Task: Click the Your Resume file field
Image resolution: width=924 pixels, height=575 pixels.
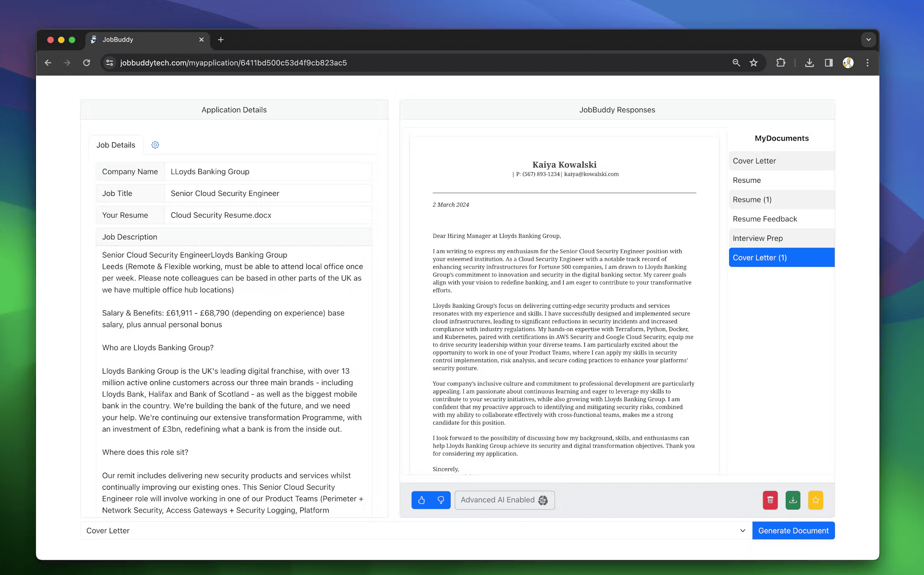Action: [x=268, y=215]
